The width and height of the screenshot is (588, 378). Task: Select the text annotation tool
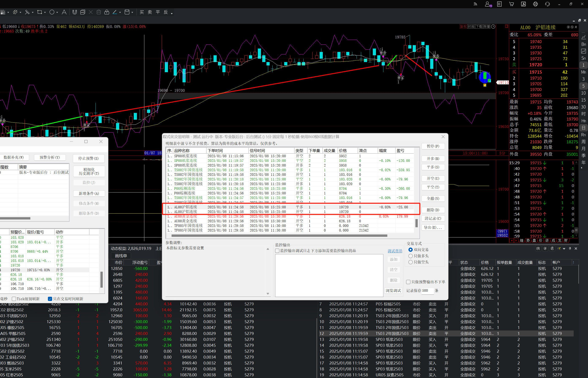(64, 12)
